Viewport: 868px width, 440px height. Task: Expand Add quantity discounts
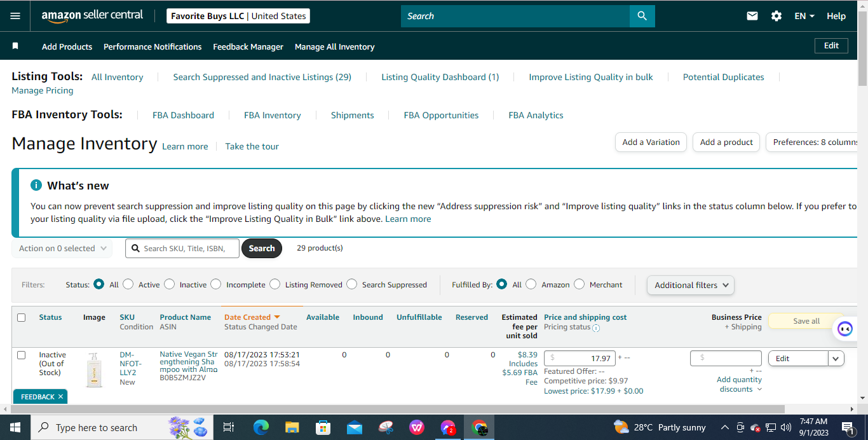(x=739, y=384)
